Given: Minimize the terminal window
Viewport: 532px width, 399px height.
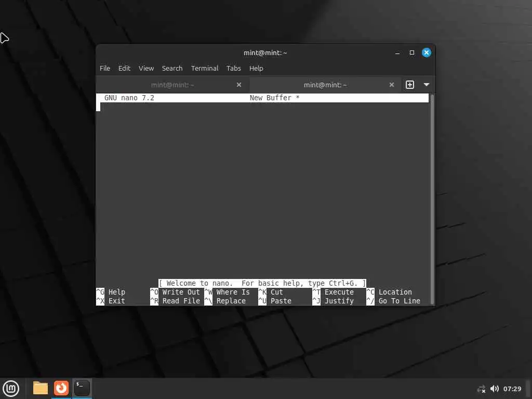Looking at the screenshot, I should pyautogui.click(x=397, y=53).
